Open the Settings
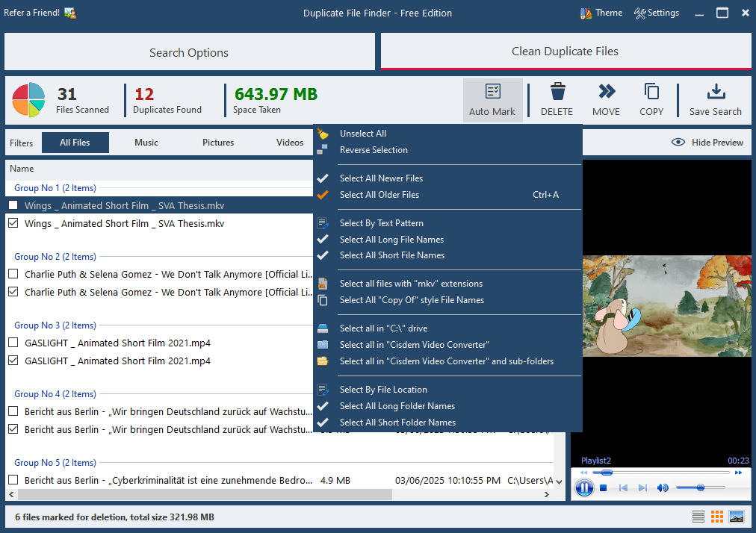The width and height of the screenshot is (756, 533). tap(657, 13)
